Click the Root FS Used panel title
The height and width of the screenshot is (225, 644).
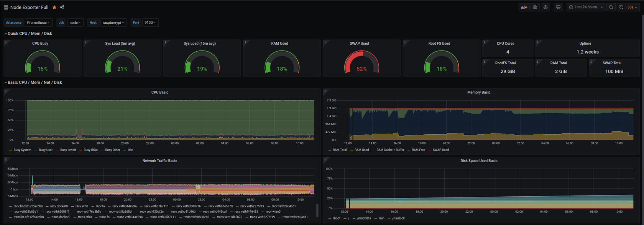pyautogui.click(x=439, y=44)
